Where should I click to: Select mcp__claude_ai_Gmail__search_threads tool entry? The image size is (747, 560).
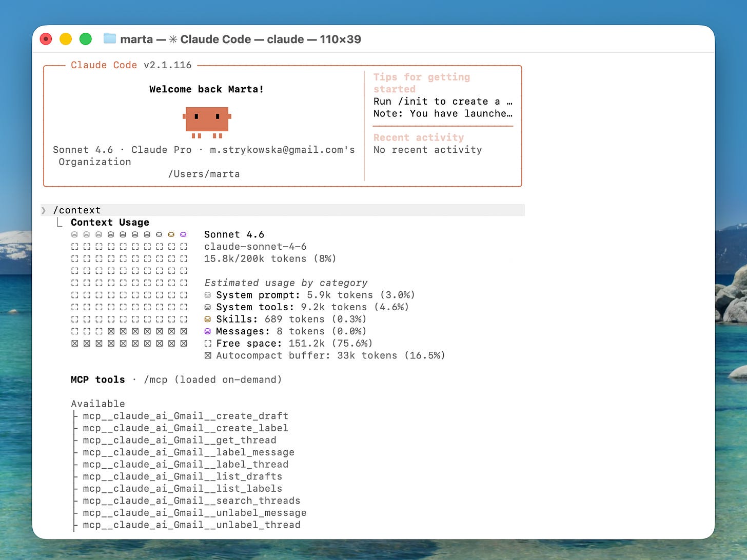coord(191,501)
